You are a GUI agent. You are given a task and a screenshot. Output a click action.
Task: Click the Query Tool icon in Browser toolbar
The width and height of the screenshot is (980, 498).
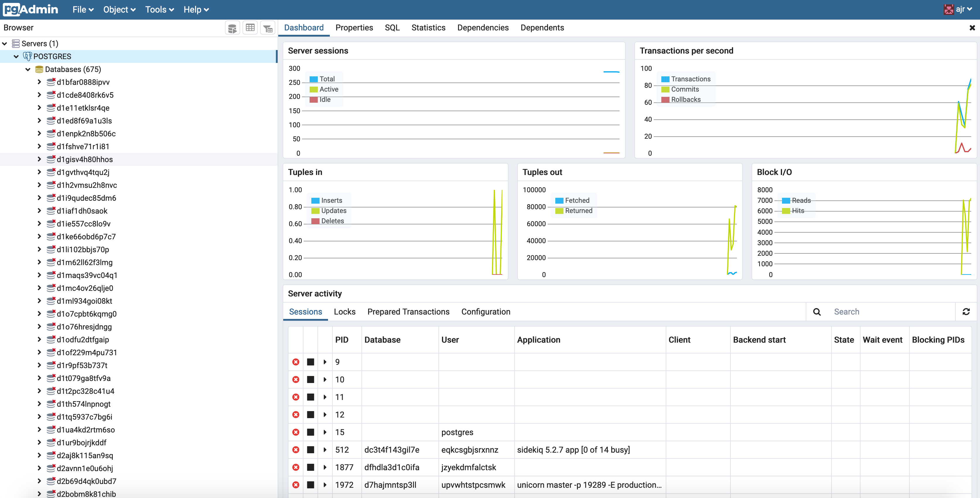click(x=232, y=28)
